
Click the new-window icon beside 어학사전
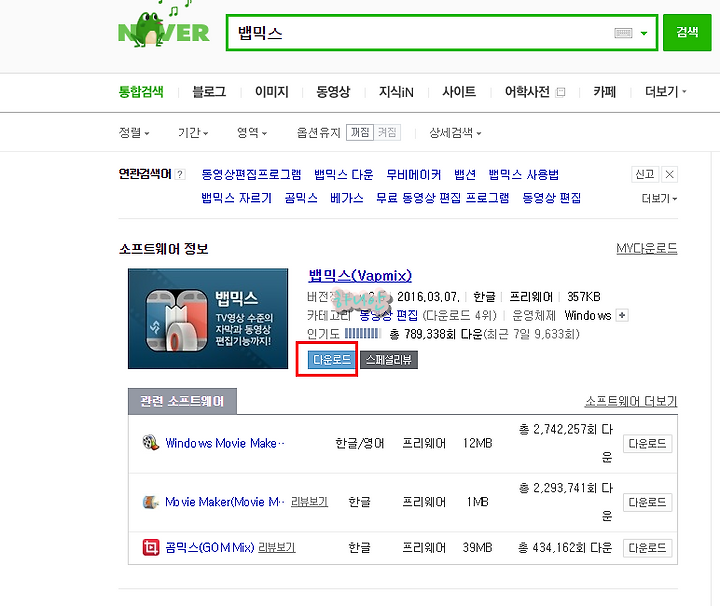[x=560, y=92]
